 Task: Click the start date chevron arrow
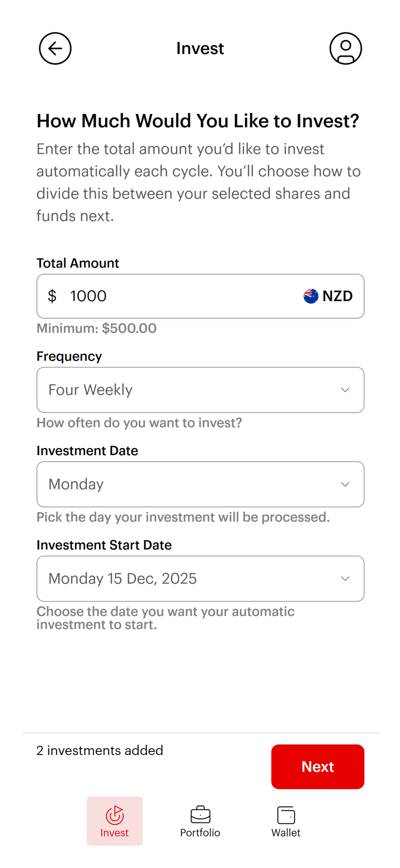point(345,579)
